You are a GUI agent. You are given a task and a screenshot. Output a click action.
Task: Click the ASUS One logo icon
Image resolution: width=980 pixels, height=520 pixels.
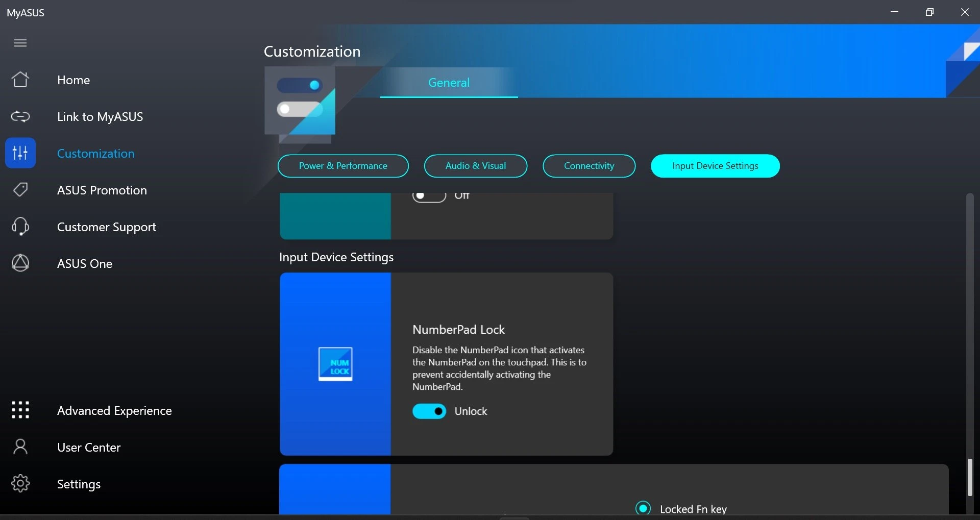tap(20, 263)
